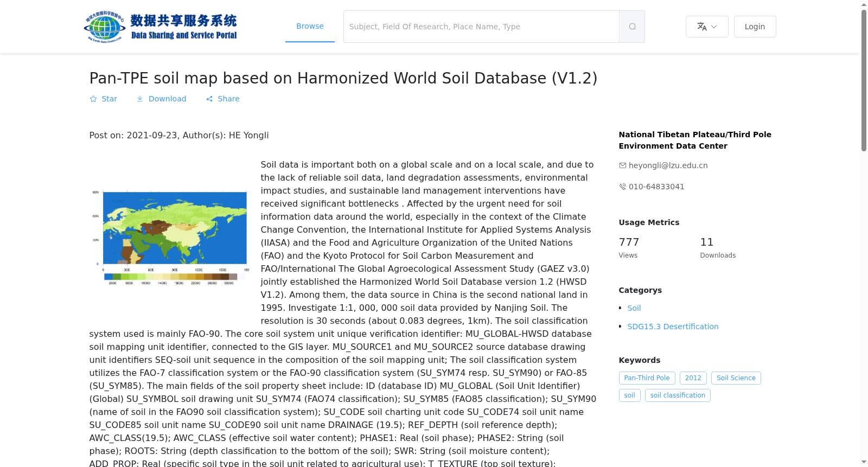This screenshot has height=467, width=868.
Task: Open the language translation dropdown
Action: click(707, 27)
